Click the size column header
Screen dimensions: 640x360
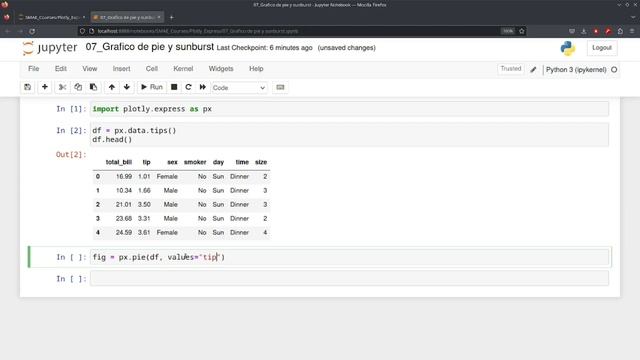(x=261, y=162)
